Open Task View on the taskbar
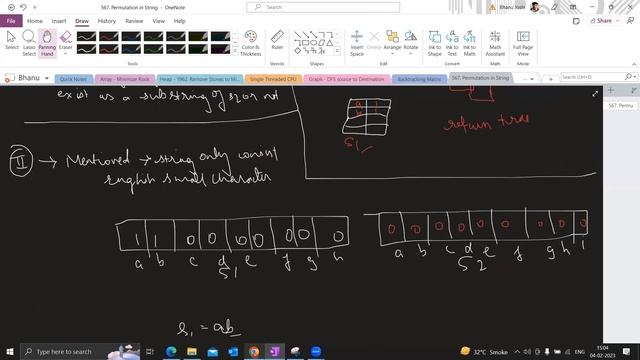The image size is (640, 360). pyautogui.click(x=150, y=351)
